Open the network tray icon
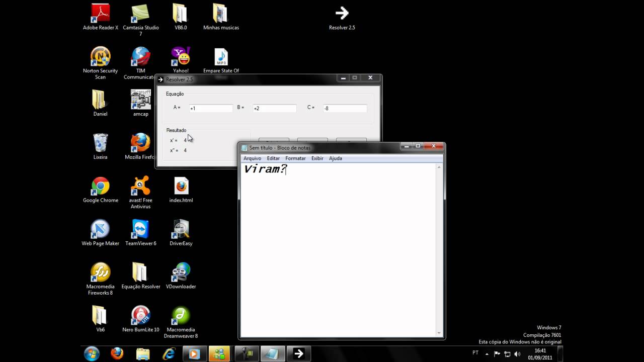644x362 pixels. coord(507,353)
